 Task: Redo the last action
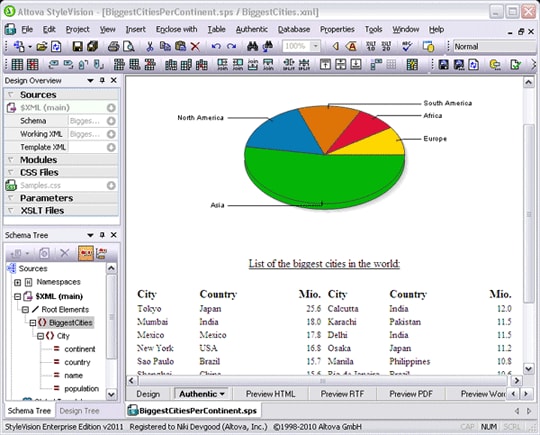pos(231,46)
